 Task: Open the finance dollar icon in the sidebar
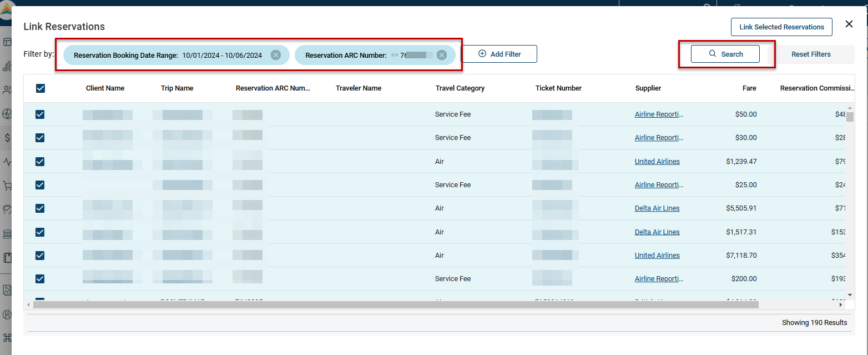pos(7,138)
